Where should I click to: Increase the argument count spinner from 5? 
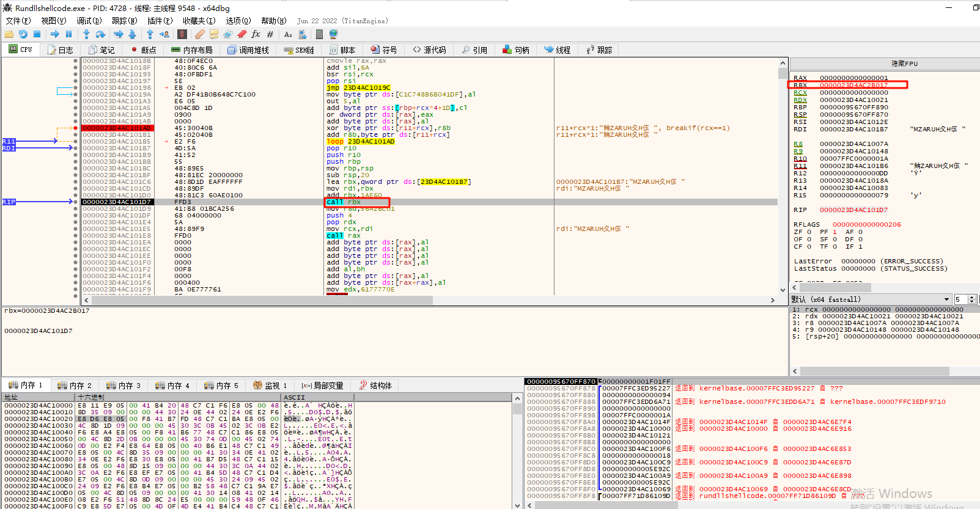pos(972,297)
